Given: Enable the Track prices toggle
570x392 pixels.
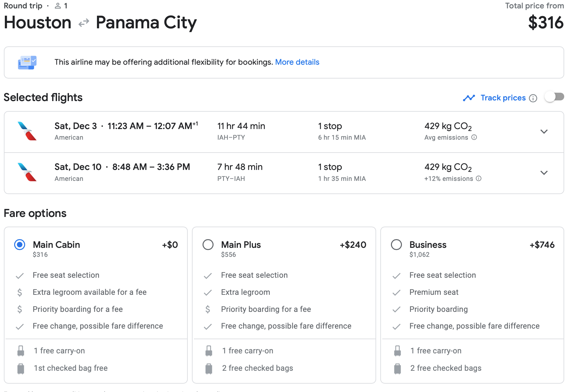Looking at the screenshot, I should [554, 97].
